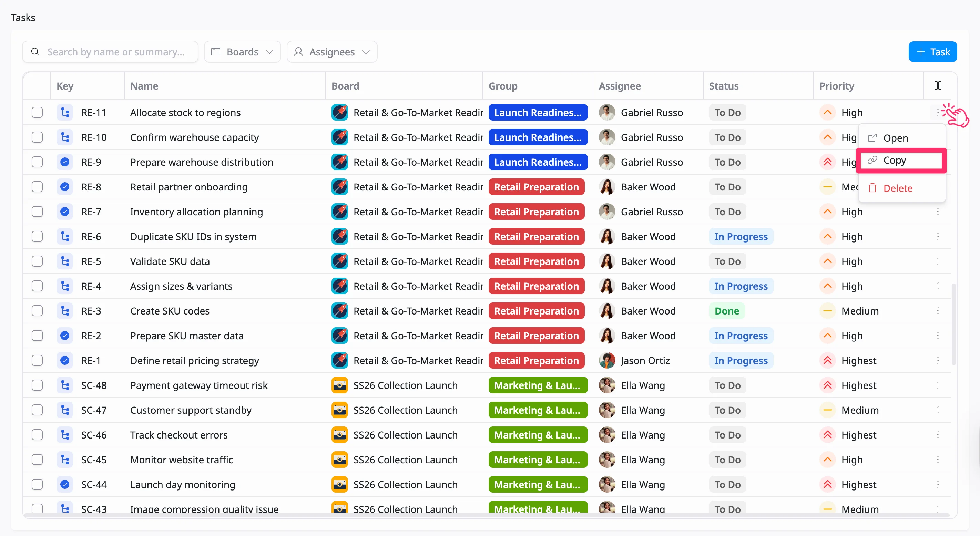The image size is (980, 536).
Task: Choose Open from the context menu
Action: coord(902,138)
